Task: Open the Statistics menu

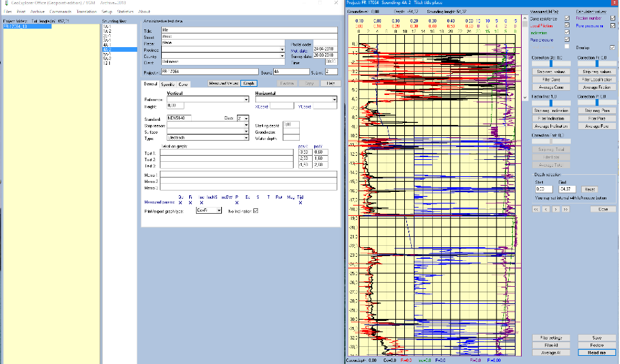Action: point(126,12)
